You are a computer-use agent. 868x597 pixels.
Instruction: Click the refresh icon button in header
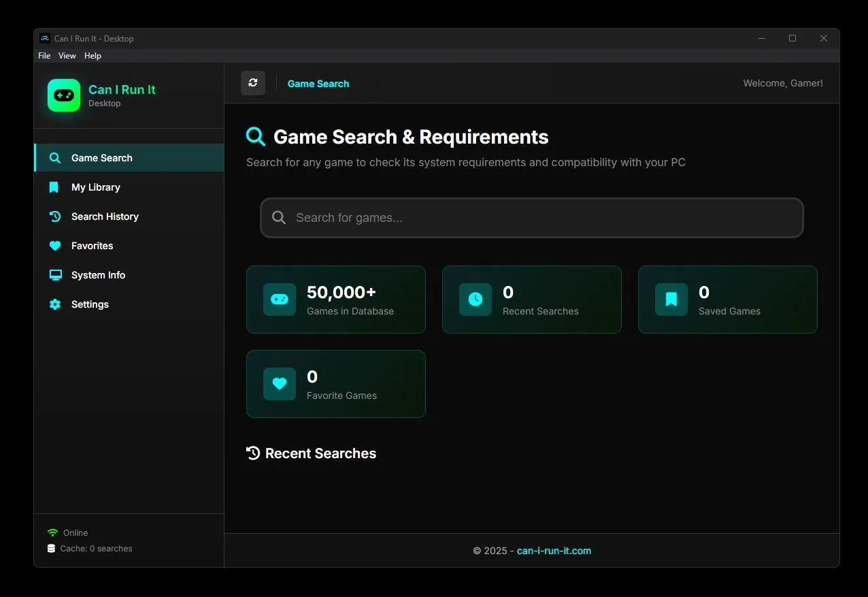click(x=253, y=83)
